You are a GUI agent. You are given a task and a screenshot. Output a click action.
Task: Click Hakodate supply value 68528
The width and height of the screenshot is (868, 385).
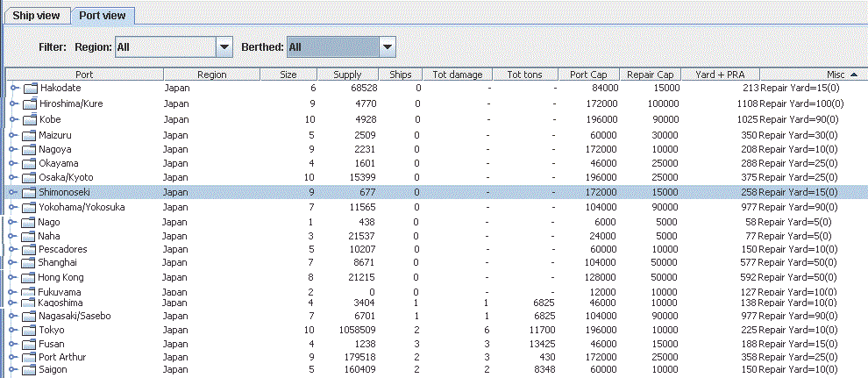[364, 88]
